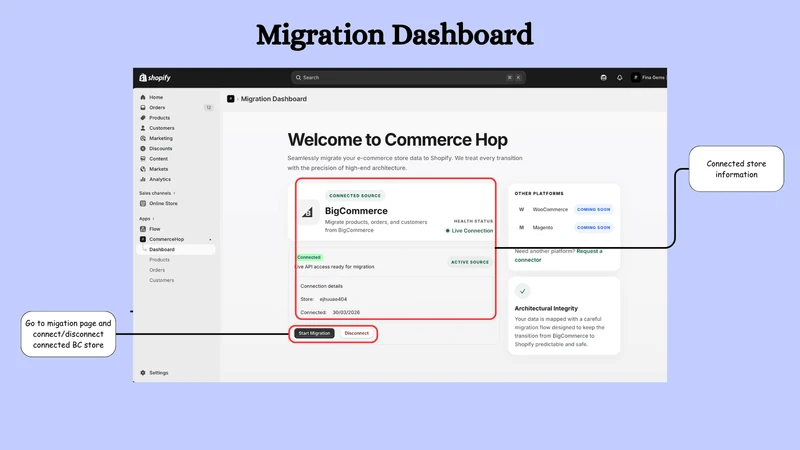Viewport: 800px width, 450px height.
Task: Select Dashboard under CommerceHop
Action: tap(162, 249)
